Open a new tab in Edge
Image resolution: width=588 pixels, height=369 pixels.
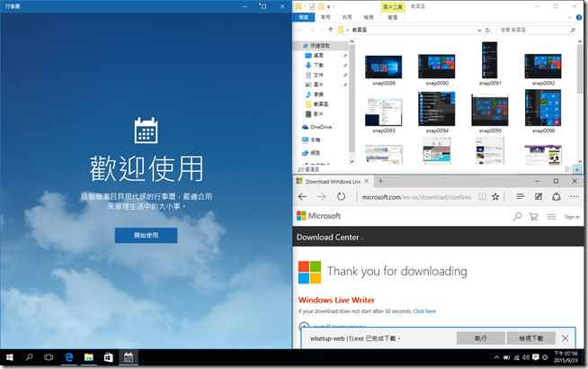pos(380,181)
